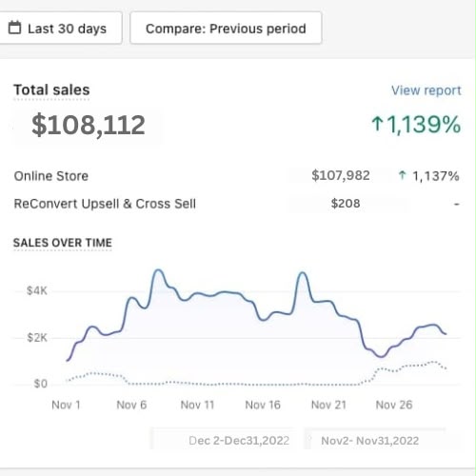The height and width of the screenshot is (476, 476).
Task: Click the Dec 2-Dec31,2022 legend entry
Action: [239, 441]
